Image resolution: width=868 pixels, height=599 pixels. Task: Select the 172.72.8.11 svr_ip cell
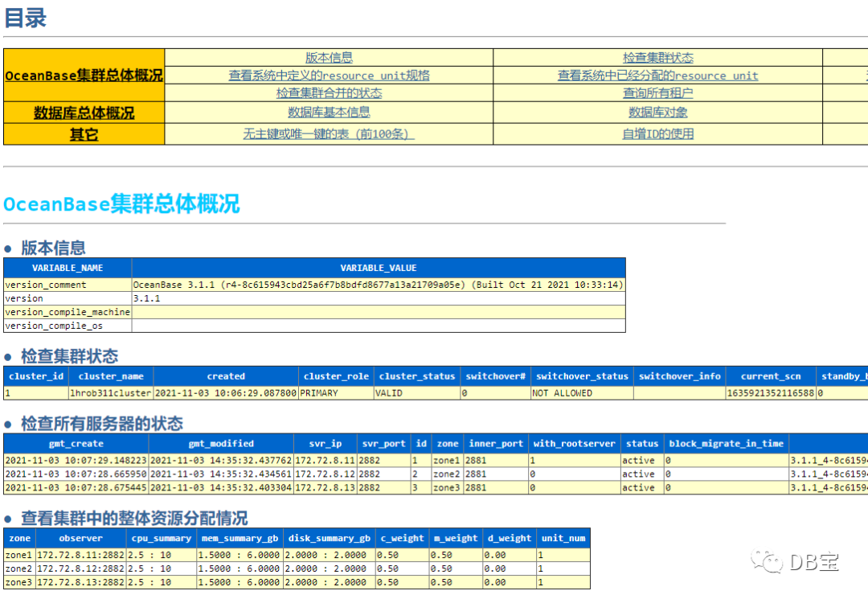click(x=325, y=460)
